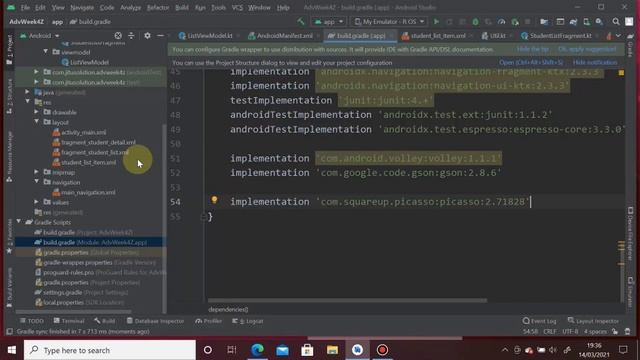Toggle the Emulator side panel

631,292
